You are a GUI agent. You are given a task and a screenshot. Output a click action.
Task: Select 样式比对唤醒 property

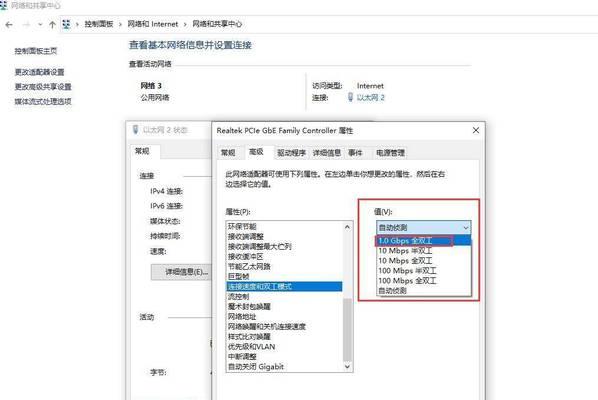284,337
